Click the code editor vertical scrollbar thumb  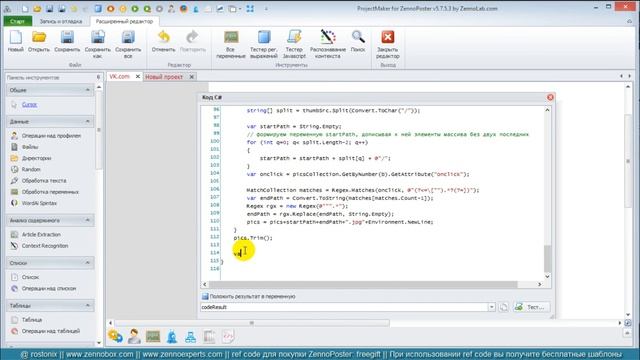pos(547,258)
